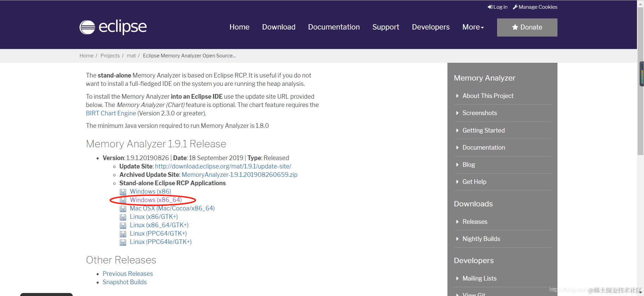
Task: Click the floppy disk icon beside Windows (x86)
Action: pyautogui.click(x=123, y=192)
